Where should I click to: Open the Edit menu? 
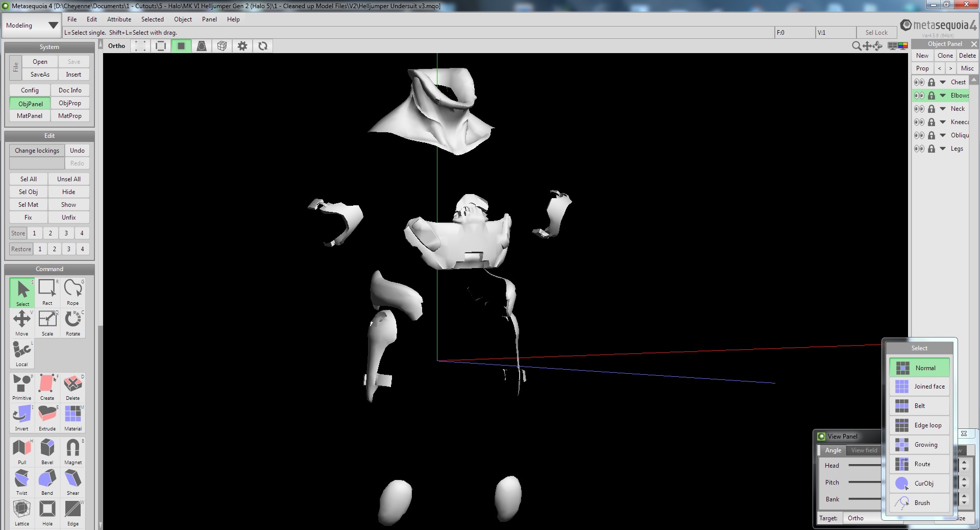(x=92, y=19)
